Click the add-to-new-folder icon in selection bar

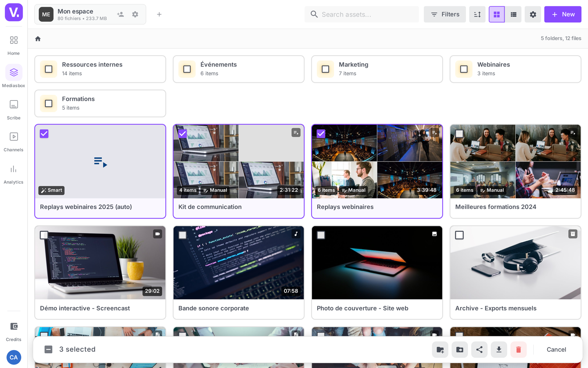[440, 350]
